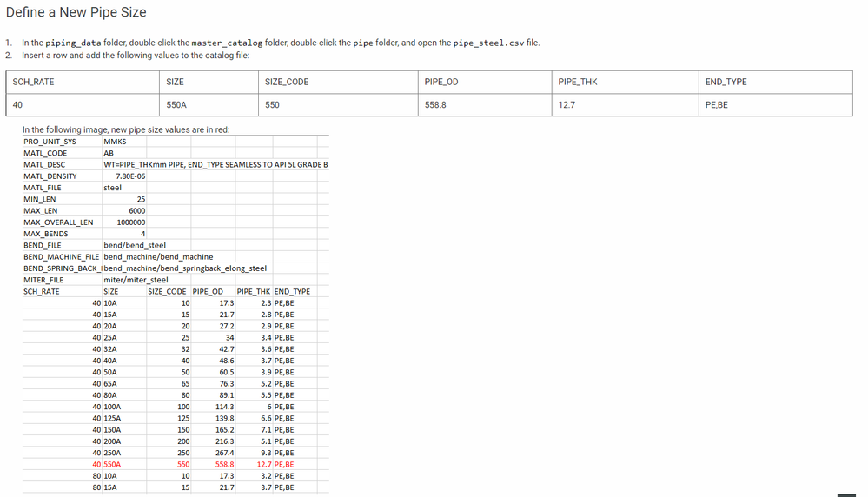Click the 25 value in the MIN_LEN row
The height and width of the screenshot is (497, 868).
pyautogui.click(x=141, y=199)
